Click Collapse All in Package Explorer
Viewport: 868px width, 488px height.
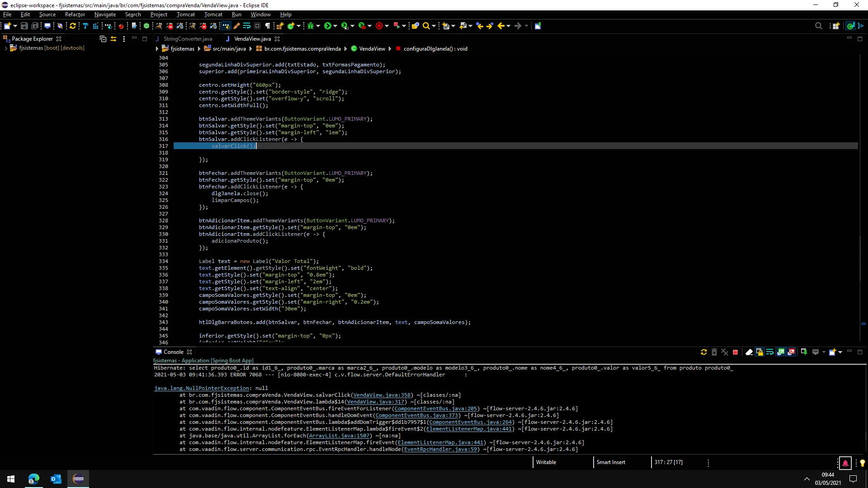103,39
